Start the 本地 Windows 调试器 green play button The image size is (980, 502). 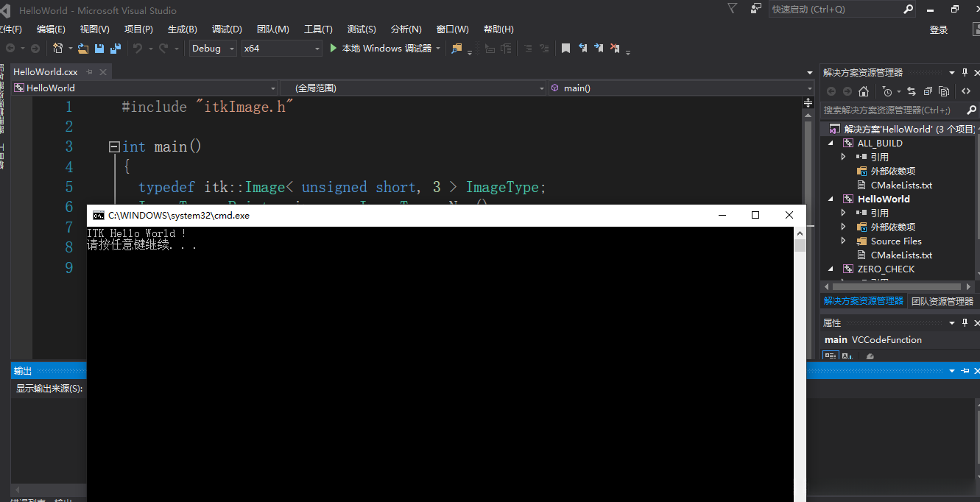[x=334, y=49]
